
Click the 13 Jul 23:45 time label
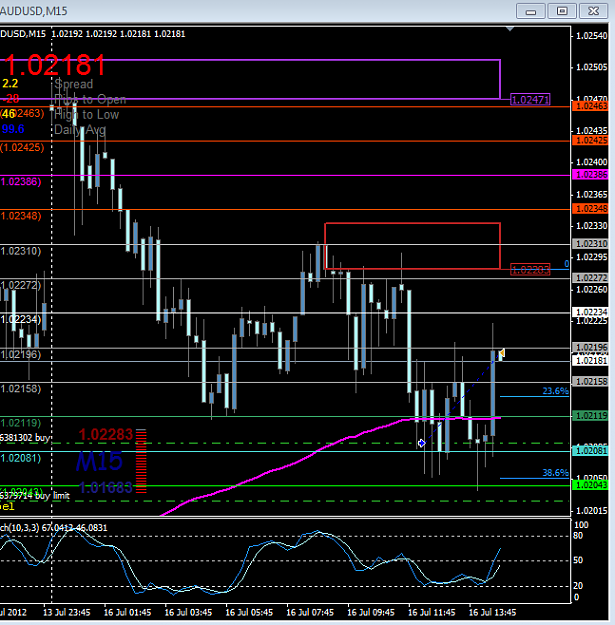(x=67, y=612)
